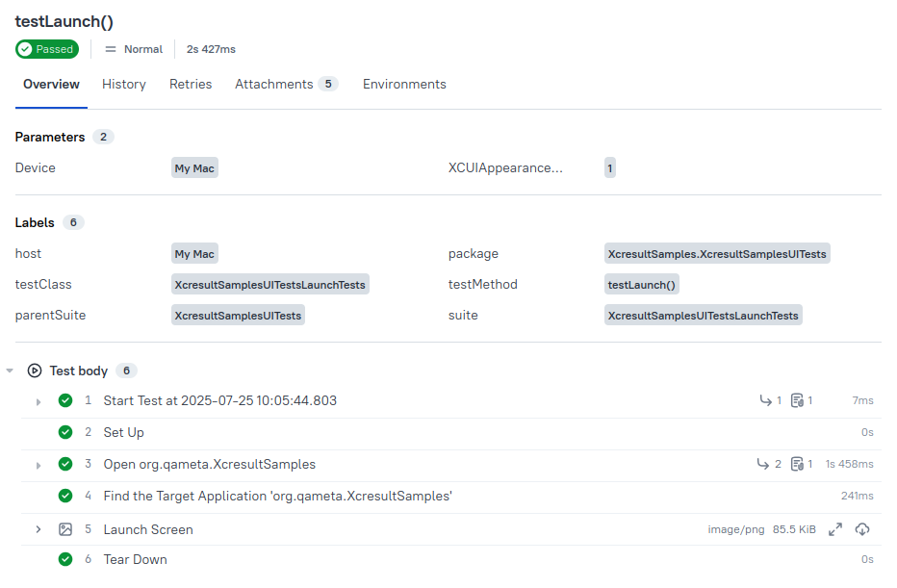
Task: Open the Retries tab
Action: click(x=191, y=84)
